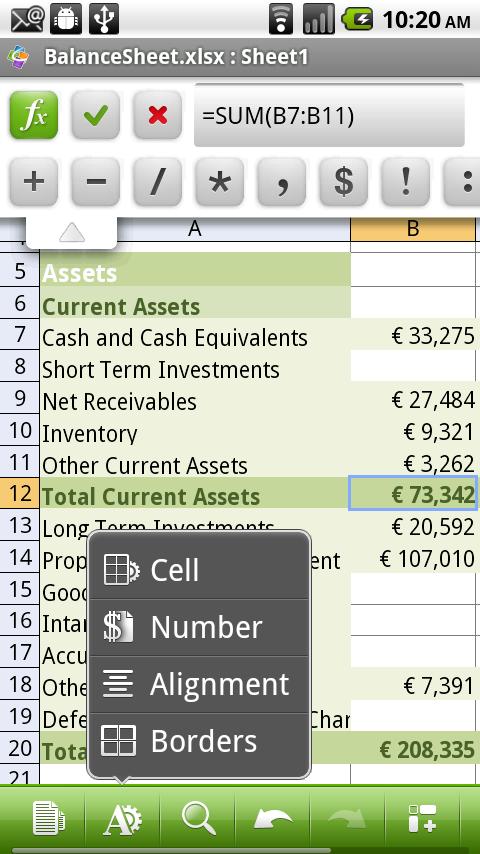480x854 pixels.
Task: Undo using the left arrow icon
Action: (273, 818)
